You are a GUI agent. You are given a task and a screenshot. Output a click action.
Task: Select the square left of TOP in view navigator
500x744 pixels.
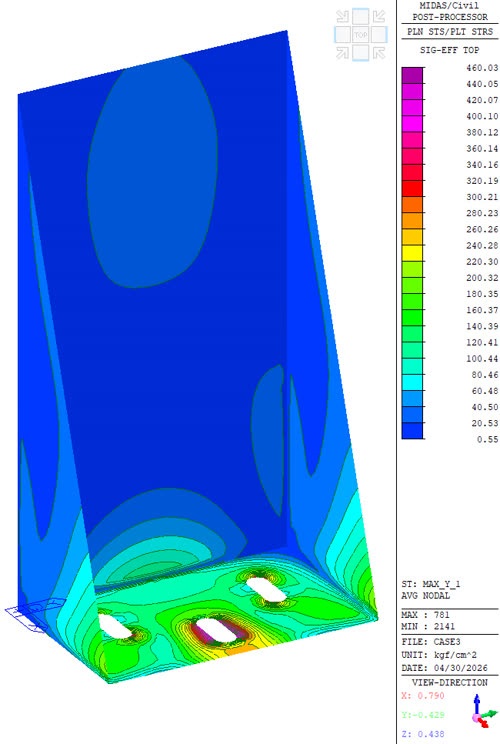[x=343, y=35]
